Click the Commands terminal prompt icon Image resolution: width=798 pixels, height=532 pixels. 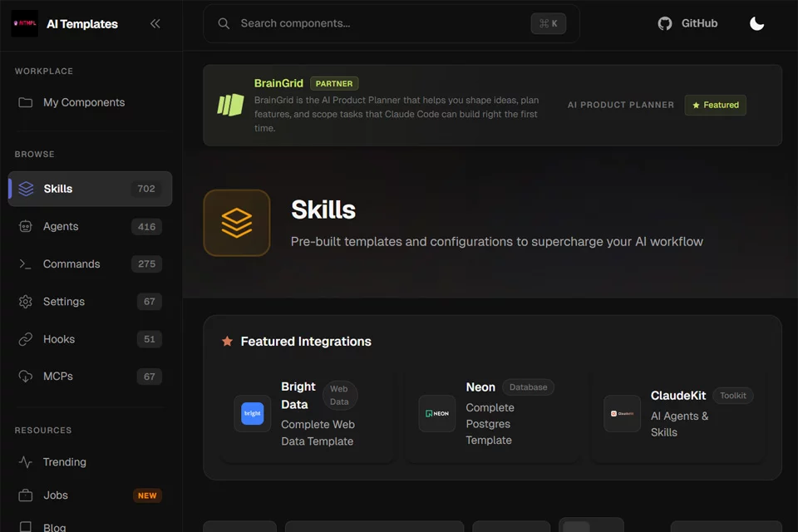click(x=25, y=264)
